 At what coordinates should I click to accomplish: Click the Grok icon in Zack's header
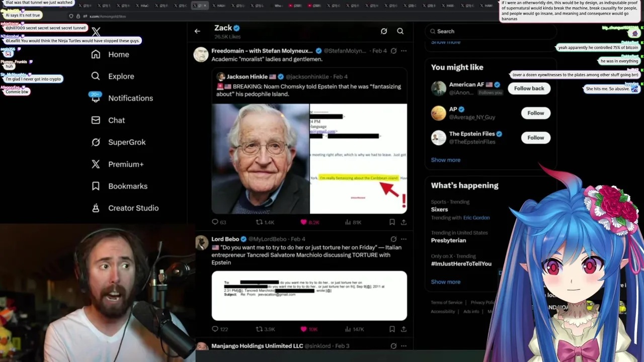coord(384,31)
